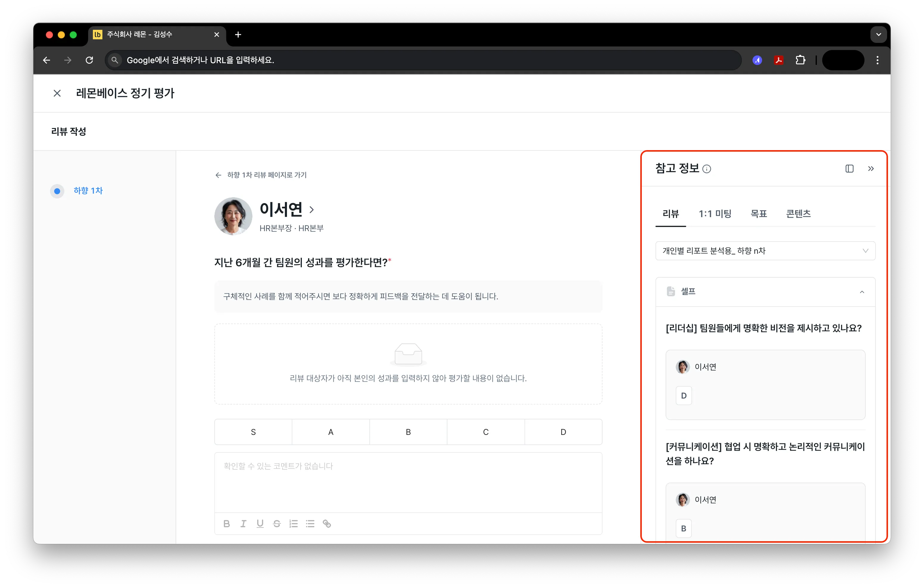Switch to the 목표 tab
Viewport: 924px width, 588px height.
758,214
